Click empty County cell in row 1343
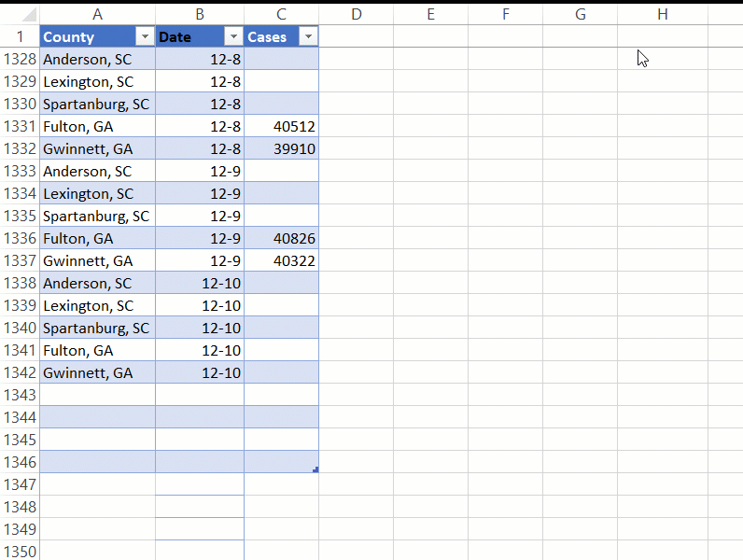Viewport: 743px width, 560px height. coord(98,395)
